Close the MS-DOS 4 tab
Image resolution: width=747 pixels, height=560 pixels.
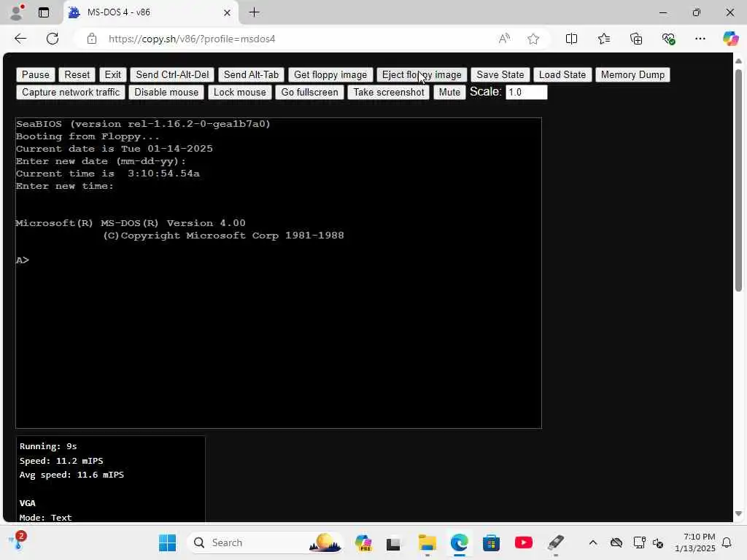[x=228, y=13]
